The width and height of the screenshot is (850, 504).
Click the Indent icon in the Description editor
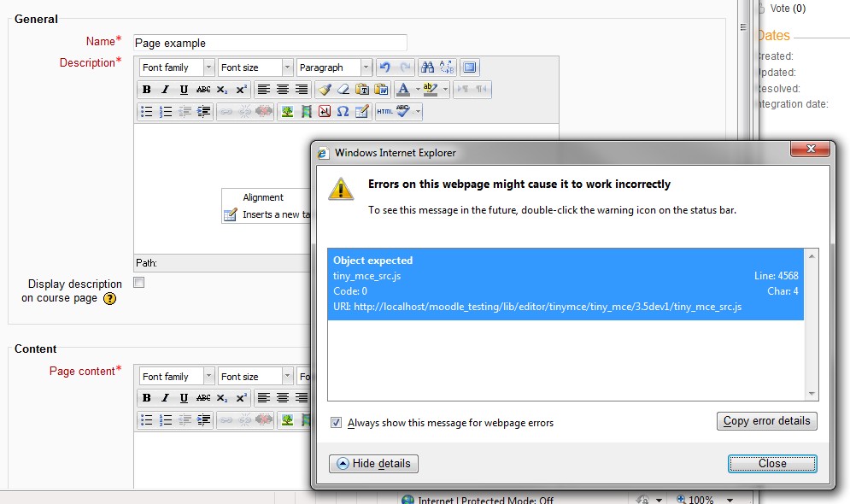coord(204,112)
